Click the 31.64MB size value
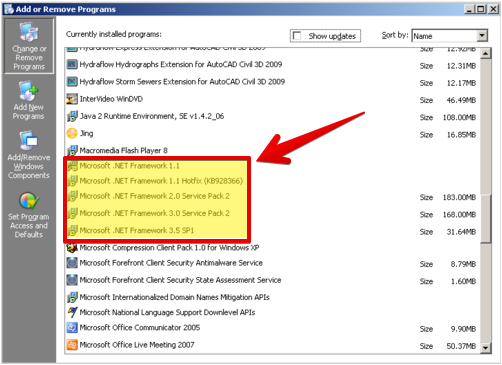 click(x=461, y=232)
